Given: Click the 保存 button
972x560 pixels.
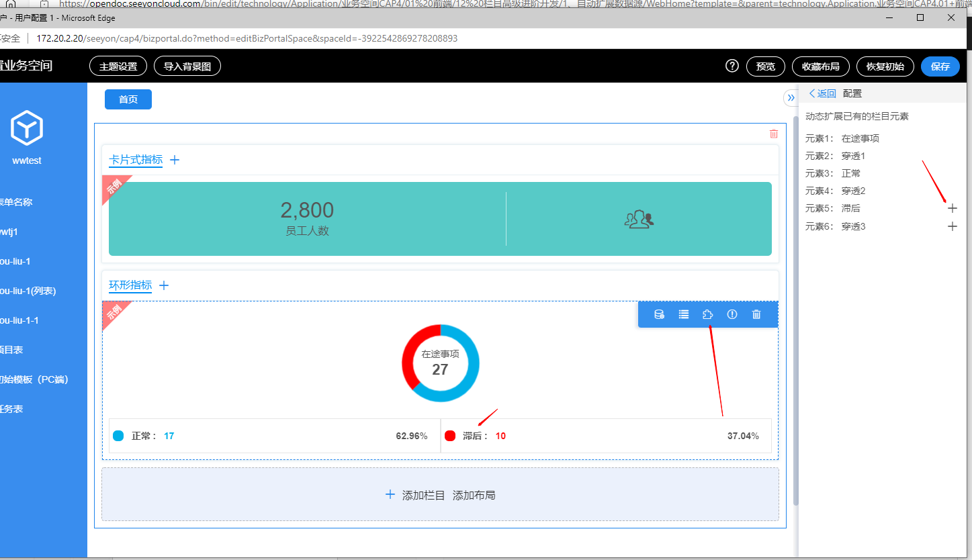Looking at the screenshot, I should point(940,66).
